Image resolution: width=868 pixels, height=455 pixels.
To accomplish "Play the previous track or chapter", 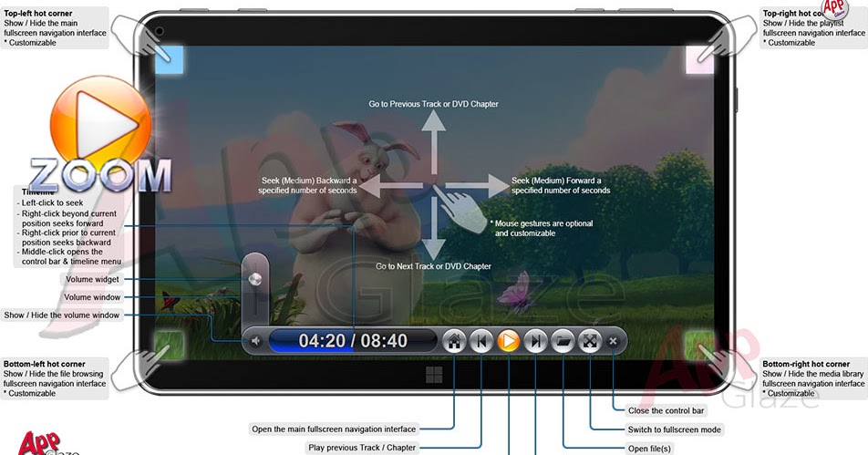I will coord(481,341).
